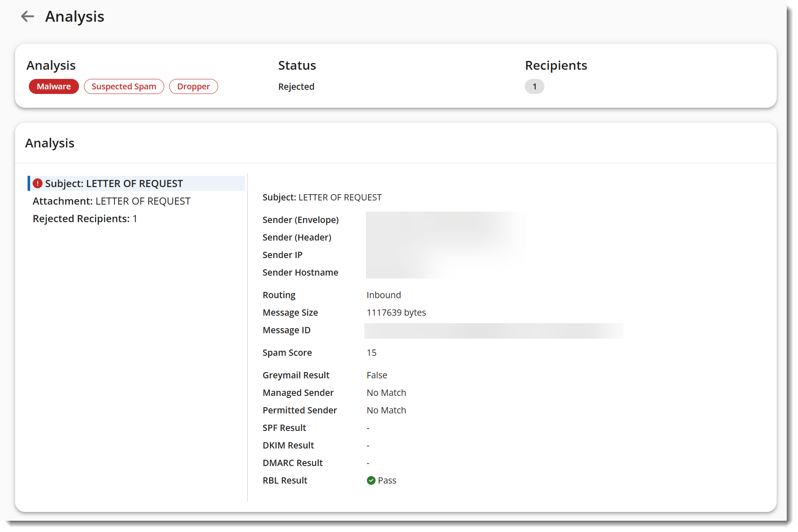Select the Suspected Spam tag

click(124, 86)
